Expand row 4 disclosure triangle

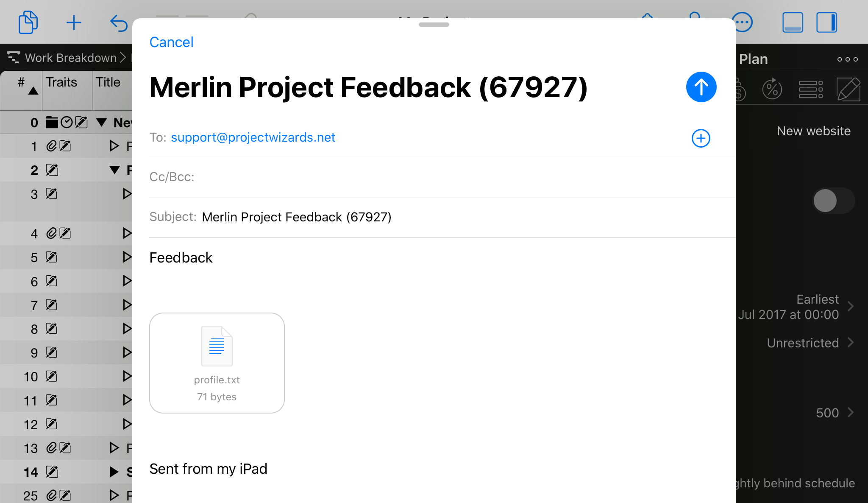point(127,233)
